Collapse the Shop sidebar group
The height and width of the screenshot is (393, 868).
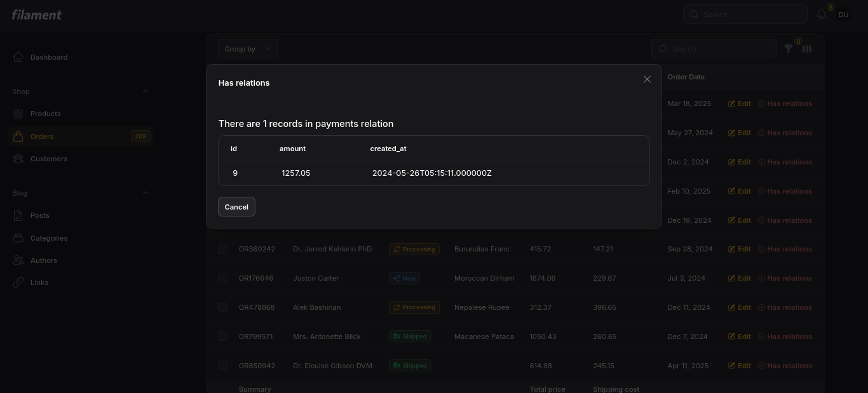point(146,91)
